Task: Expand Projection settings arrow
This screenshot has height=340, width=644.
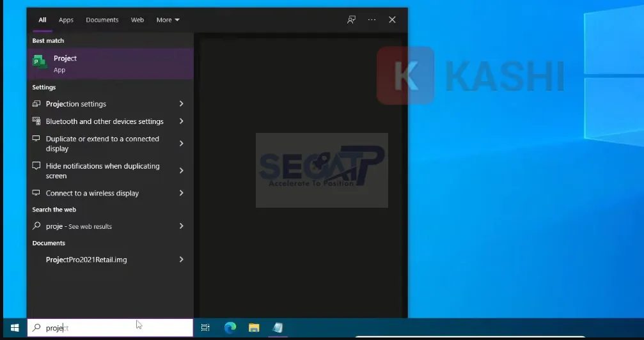Action: pos(181,104)
